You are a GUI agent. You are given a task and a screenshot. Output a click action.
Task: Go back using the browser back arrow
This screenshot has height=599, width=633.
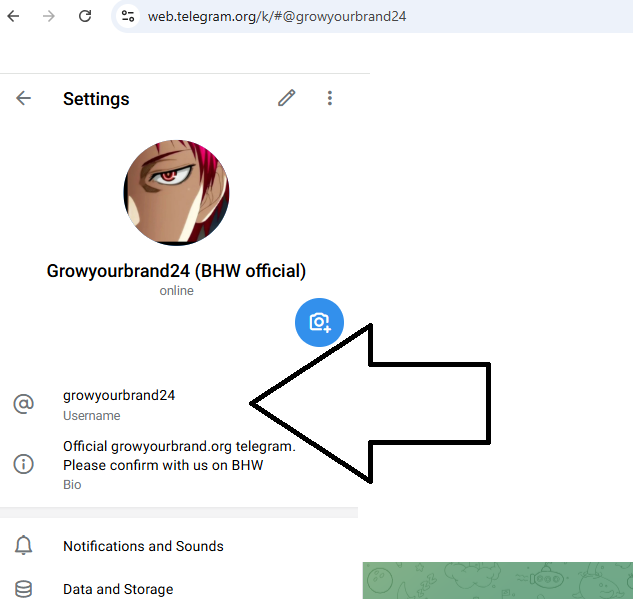coord(13,16)
